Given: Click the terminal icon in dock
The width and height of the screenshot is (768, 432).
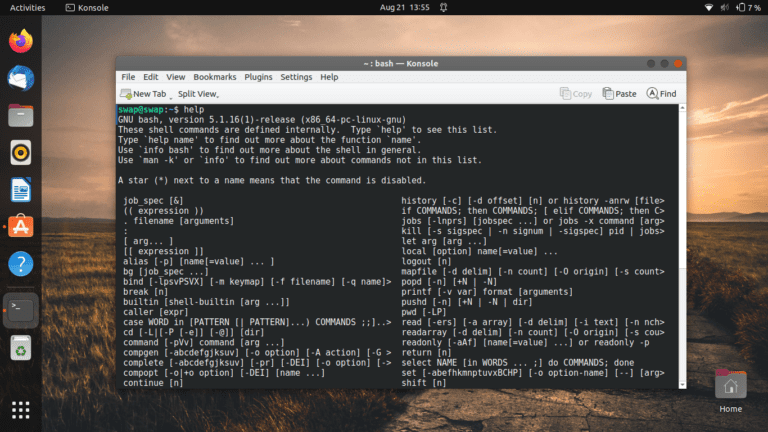Looking at the screenshot, I should (x=20, y=306).
